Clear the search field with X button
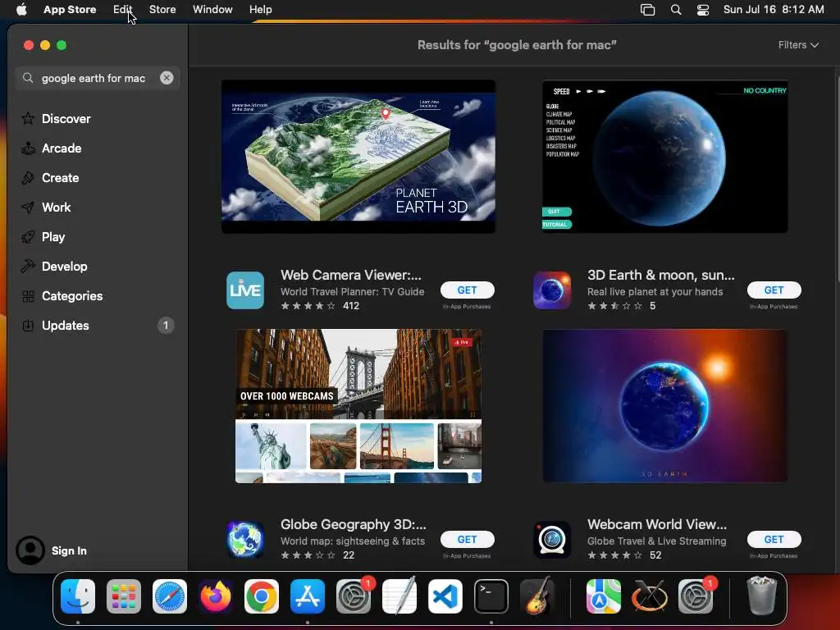The image size is (840, 630). [x=167, y=78]
